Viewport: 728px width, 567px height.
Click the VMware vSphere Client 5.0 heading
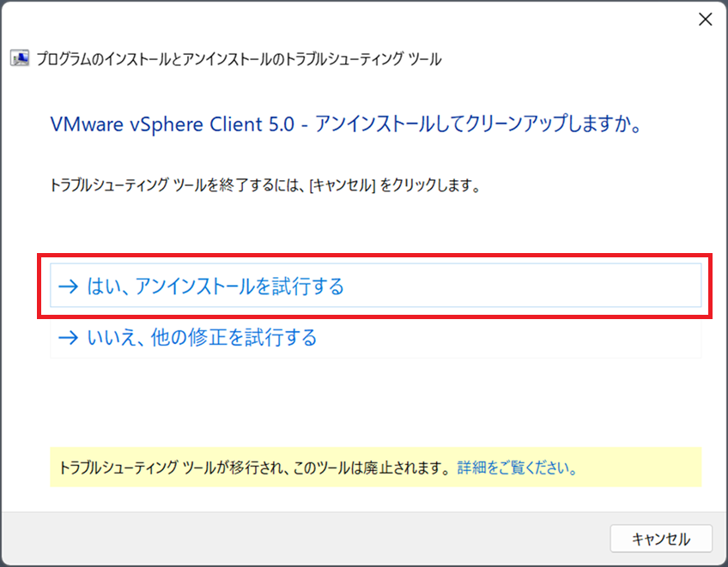(x=346, y=124)
